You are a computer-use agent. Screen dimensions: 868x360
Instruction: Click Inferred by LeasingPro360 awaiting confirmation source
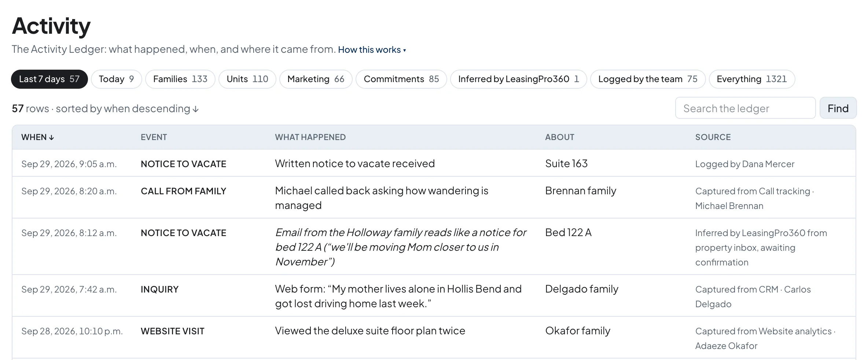tap(761, 247)
